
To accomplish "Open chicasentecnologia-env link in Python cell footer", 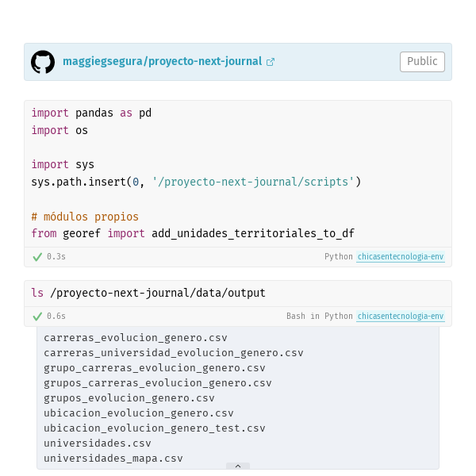I will [x=401, y=257].
